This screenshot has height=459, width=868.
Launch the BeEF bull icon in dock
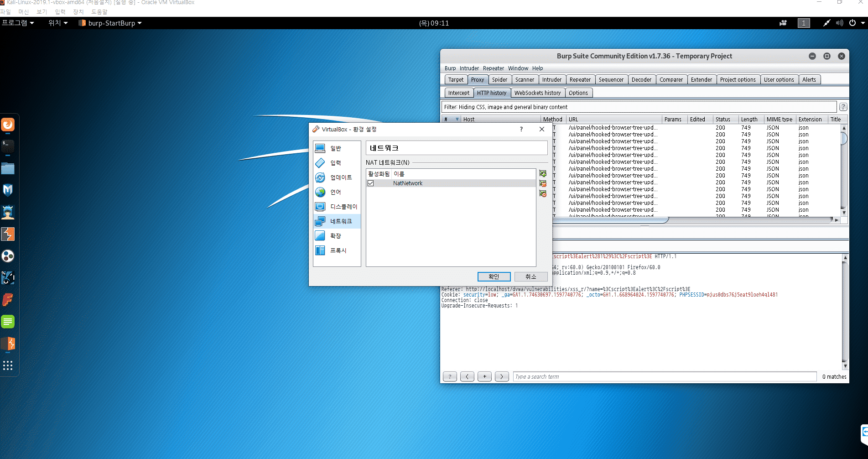(8, 278)
